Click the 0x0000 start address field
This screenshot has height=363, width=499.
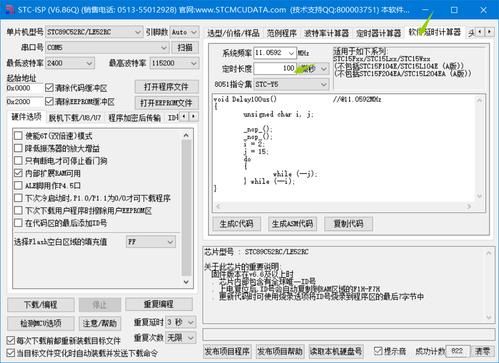click(x=24, y=88)
